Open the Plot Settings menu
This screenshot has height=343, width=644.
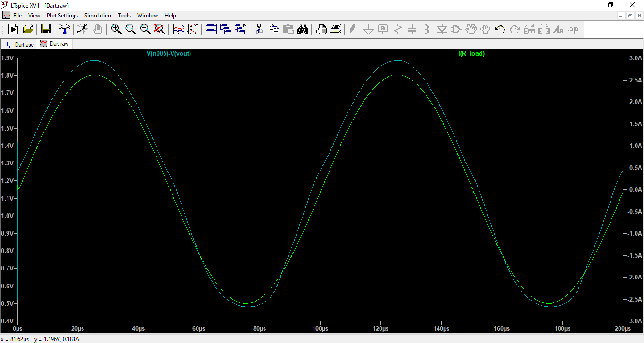[x=62, y=16]
